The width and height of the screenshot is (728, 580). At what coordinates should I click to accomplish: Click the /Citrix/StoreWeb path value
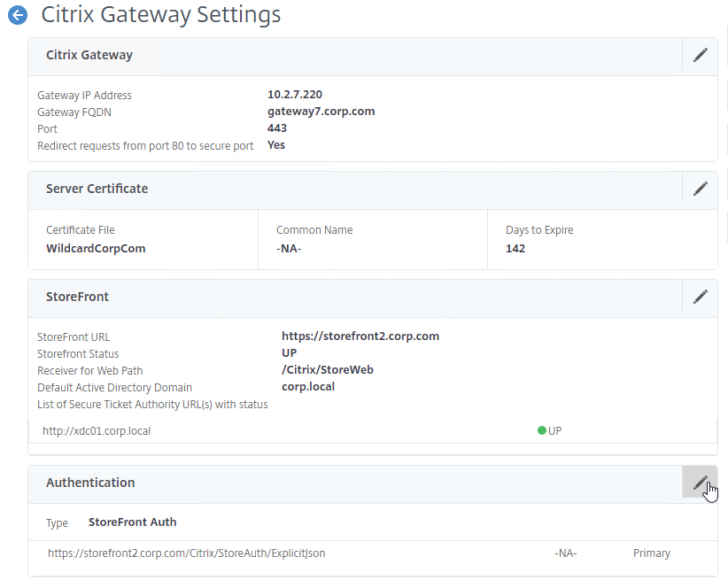coord(327,370)
